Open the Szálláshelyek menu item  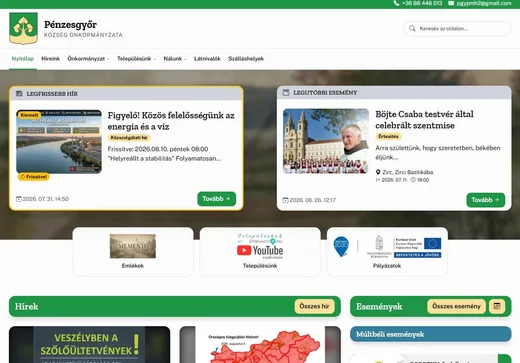(246, 59)
